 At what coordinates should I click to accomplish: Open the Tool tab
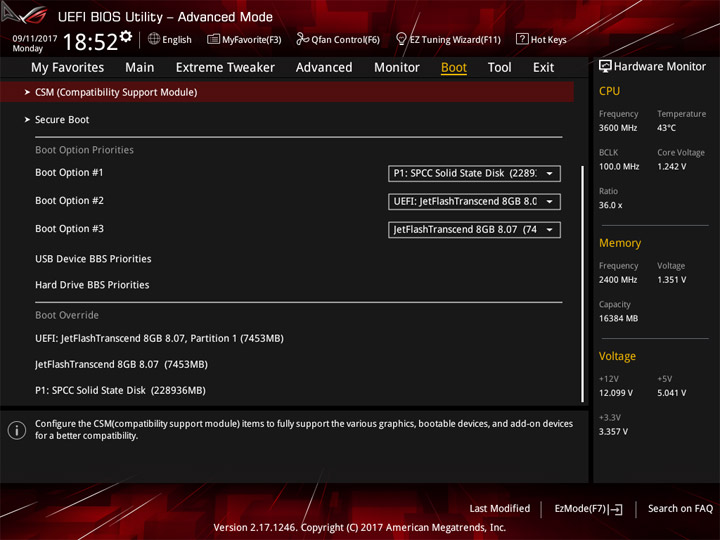tap(499, 68)
